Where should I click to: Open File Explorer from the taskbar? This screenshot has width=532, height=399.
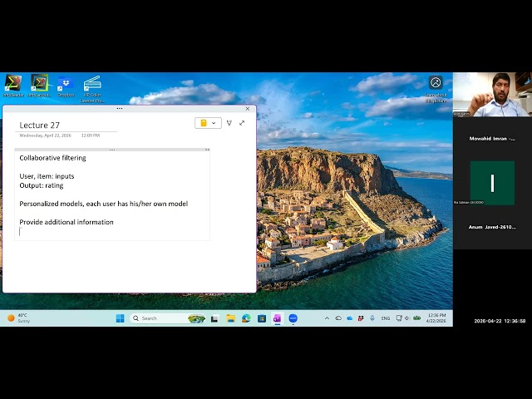point(231,318)
